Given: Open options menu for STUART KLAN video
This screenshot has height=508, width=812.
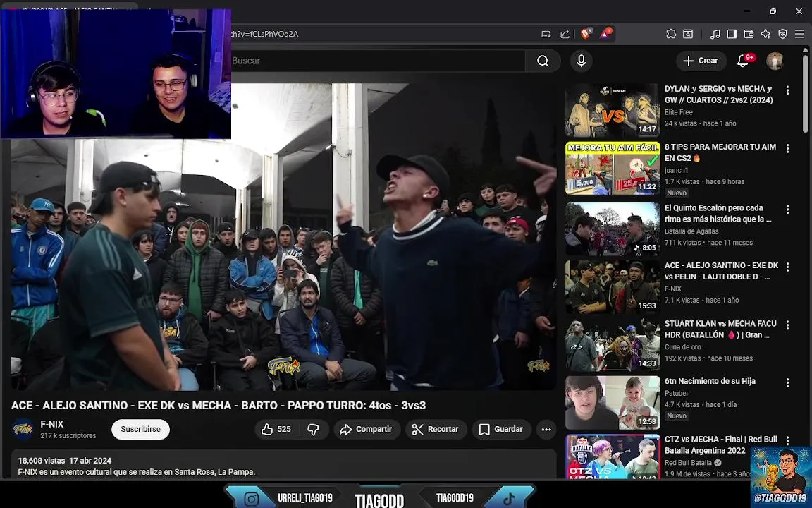Looking at the screenshot, I should click(x=787, y=325).
